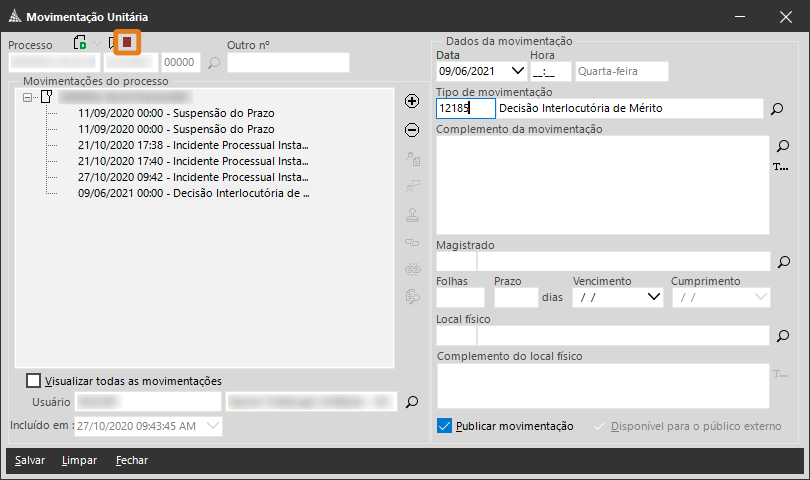Click the T... button beside Complemento do local físico
This screenshot has width=810, height=480.
click(x=781, y=374)
